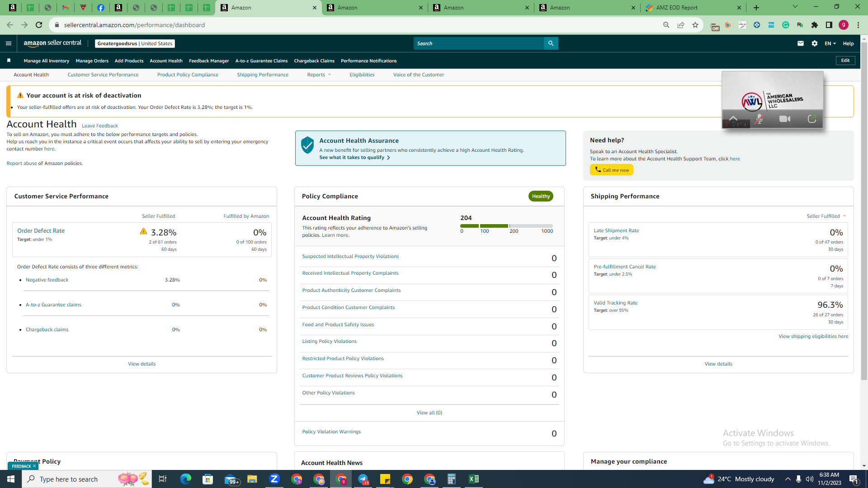Viewport: 868px width, 488px height.
Task: Open the AMZ EOD Report browser tab
Action: click(693, 8)
